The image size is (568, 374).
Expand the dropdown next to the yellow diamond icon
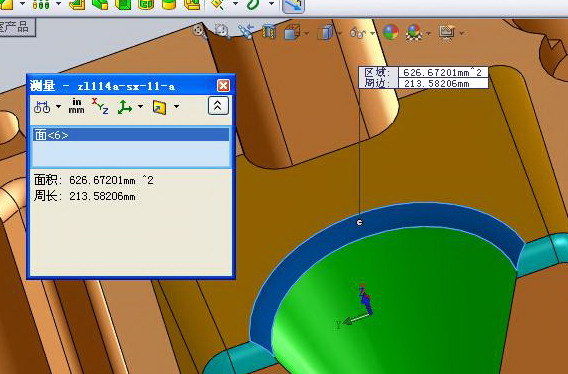235,4
